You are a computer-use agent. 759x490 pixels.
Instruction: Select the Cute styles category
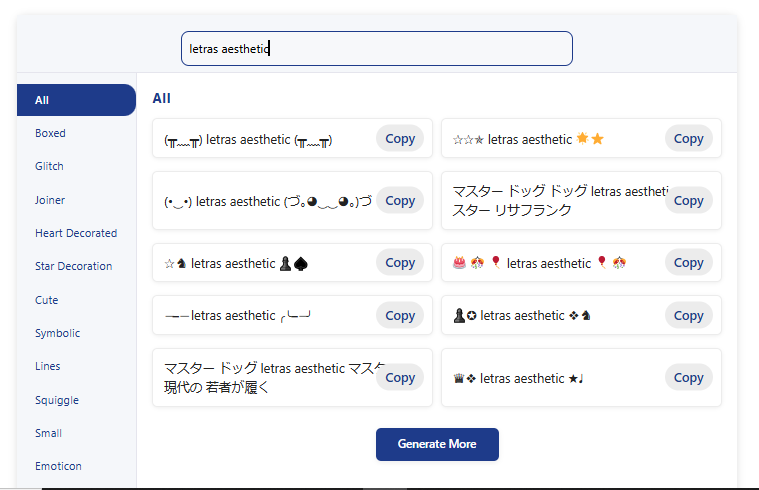[x=47, y=300]
